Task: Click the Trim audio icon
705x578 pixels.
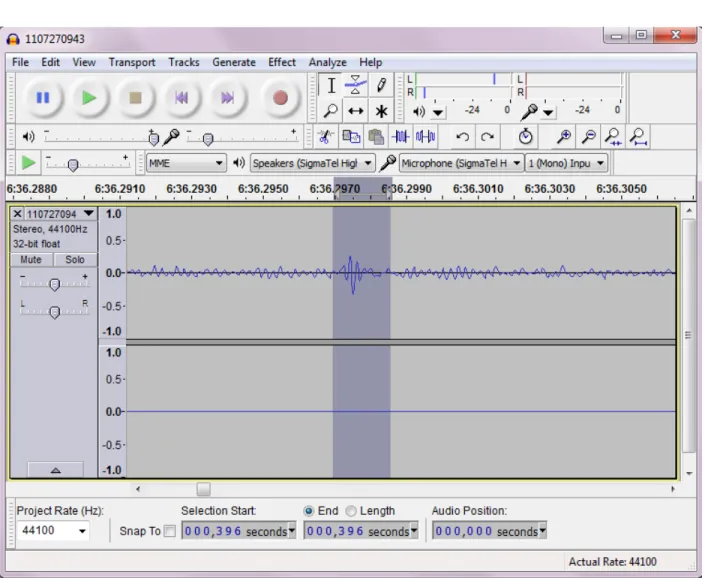Action: point(400,137)
